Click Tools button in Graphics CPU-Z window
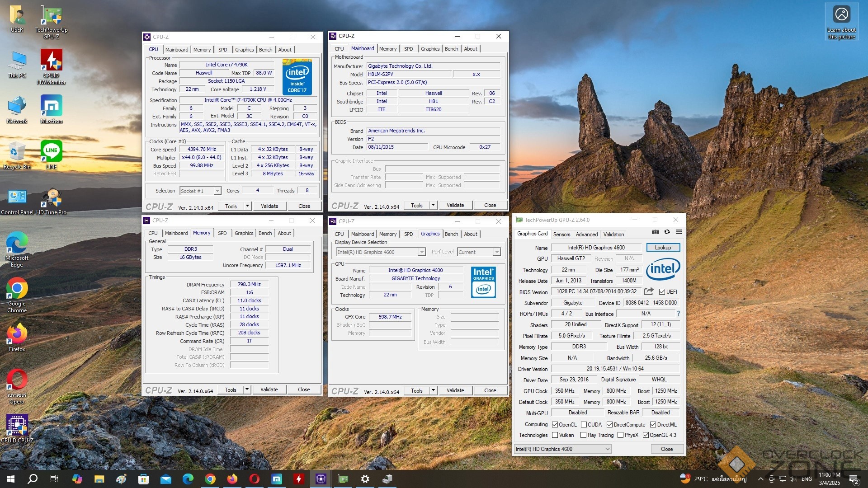 [x=417, y=390]
